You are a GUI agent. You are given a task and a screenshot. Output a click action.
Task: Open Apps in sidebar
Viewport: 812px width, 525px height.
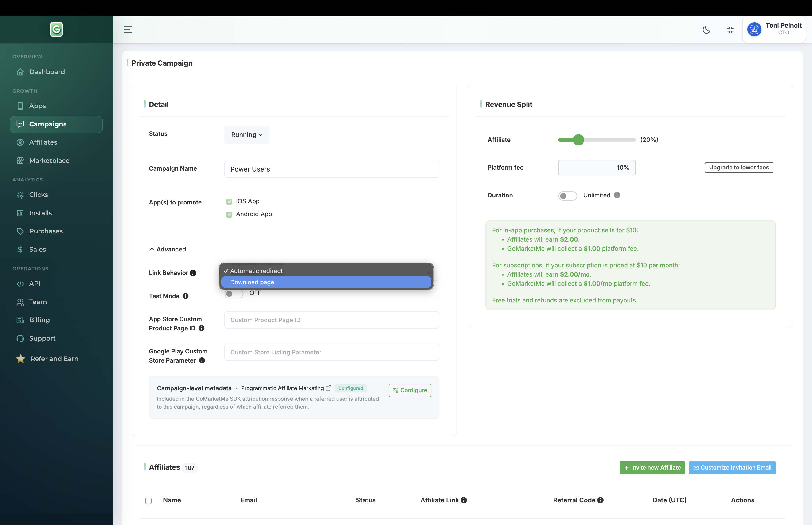[x=56, y=106]
